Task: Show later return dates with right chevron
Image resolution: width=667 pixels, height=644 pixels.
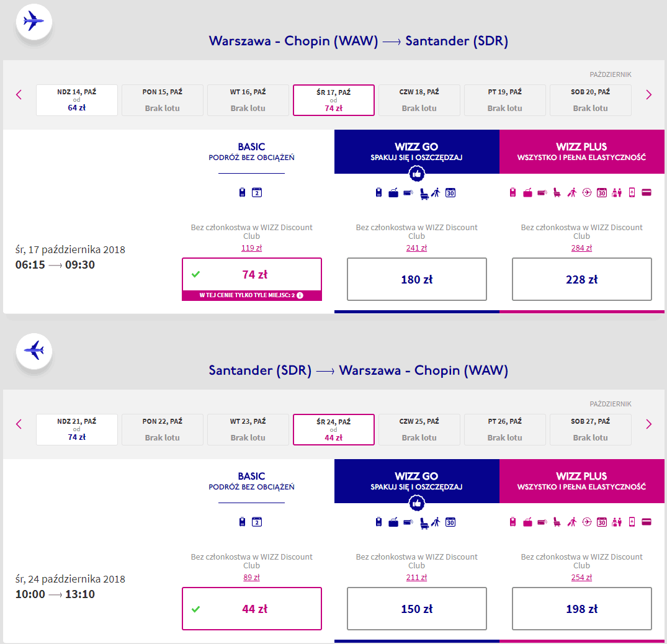Action: (649, 424)
